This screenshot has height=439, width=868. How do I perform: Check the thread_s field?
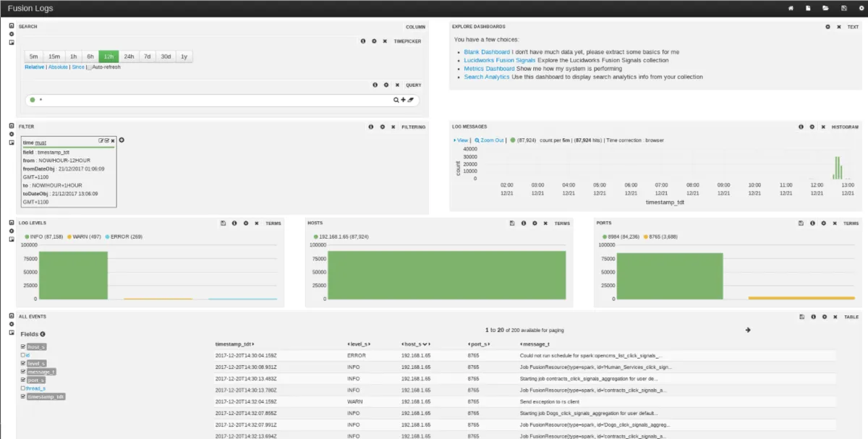[x=22, y=388]
